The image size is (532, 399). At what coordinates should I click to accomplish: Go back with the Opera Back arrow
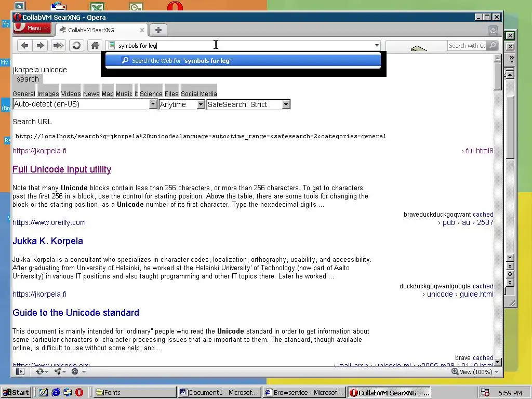pos(24,46)
